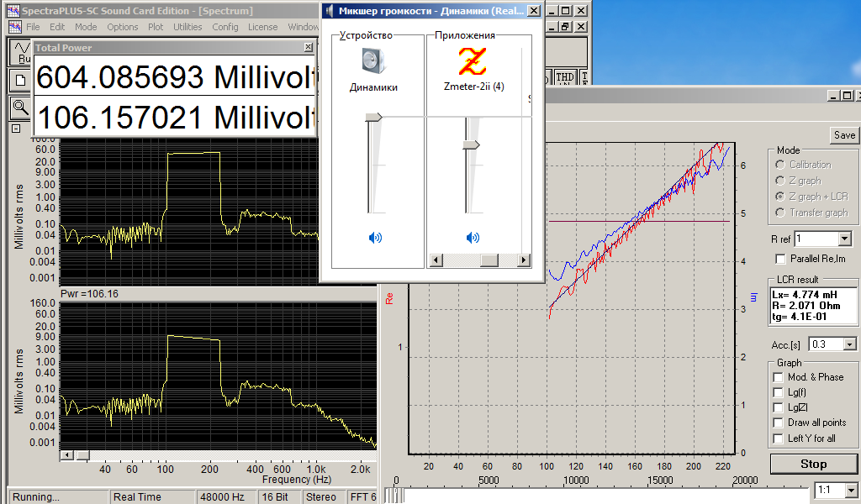Select the Transfer graph radio button
The image size is (861, 504).
pyautogui.click(x=780, y=213)
